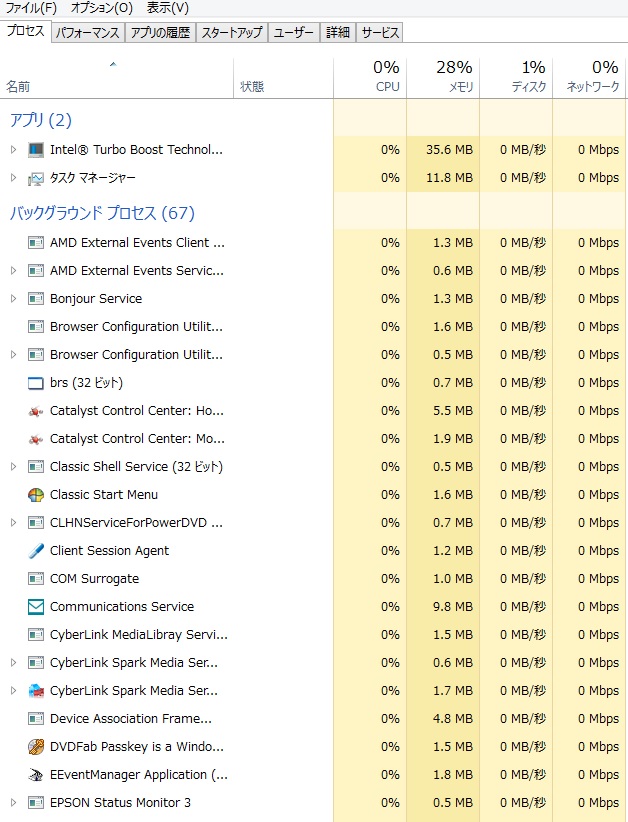This screenshot has height=822, width=628.
Task: Click the Classic Start Menu shell icon
Action: point(36,495)
